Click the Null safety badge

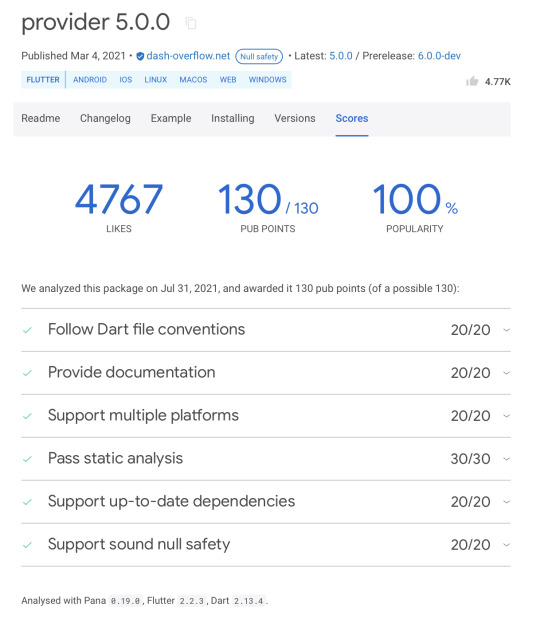pos(259,56)
